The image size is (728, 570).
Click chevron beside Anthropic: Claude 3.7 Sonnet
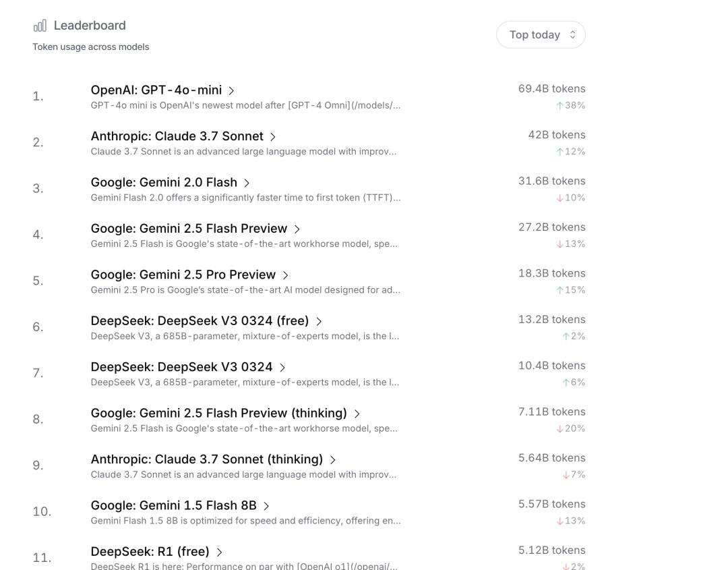tap(273, 137)
